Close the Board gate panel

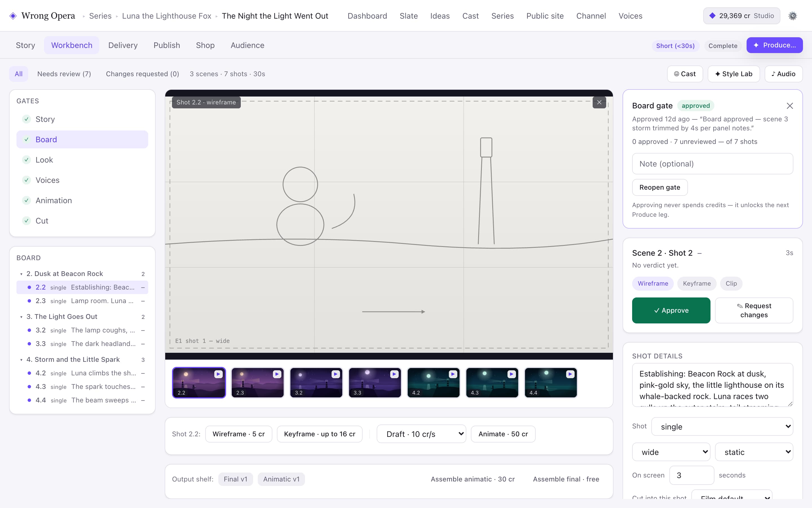coord(790,106)
